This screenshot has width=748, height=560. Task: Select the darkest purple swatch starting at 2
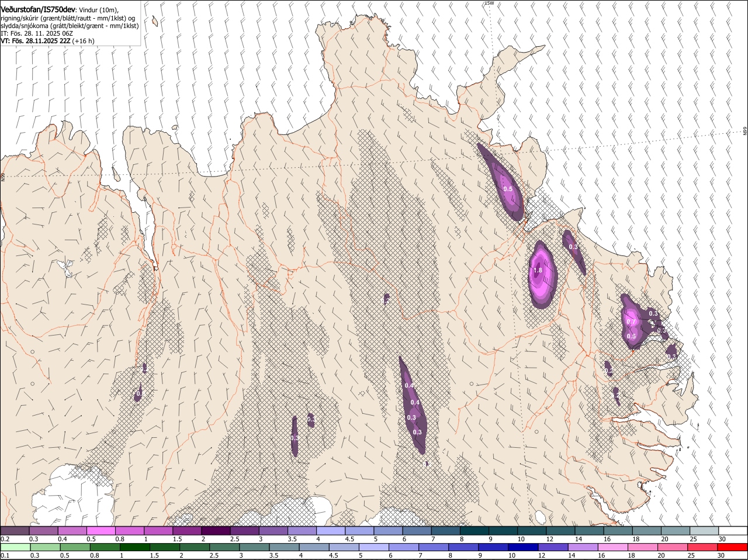(215, 530)
